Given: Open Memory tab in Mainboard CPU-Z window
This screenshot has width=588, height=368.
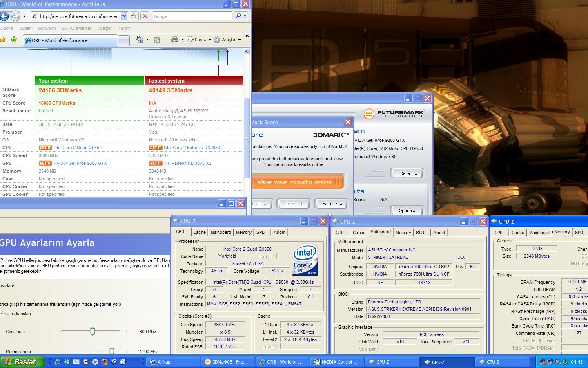Looking at the screenshot, I should (x=403, y=233).
